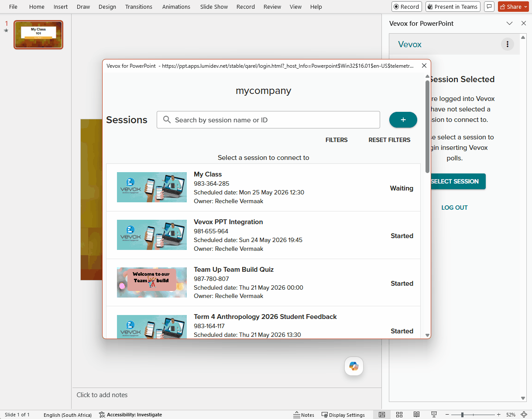Image resolution: width=532 pixels, height=419 pixels.
Task: Click session ID 983-364-285
Action: click(212, 184)
